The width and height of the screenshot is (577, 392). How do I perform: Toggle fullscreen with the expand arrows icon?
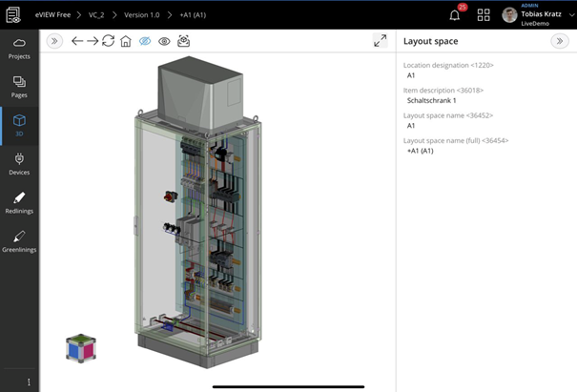pos(380,41)
